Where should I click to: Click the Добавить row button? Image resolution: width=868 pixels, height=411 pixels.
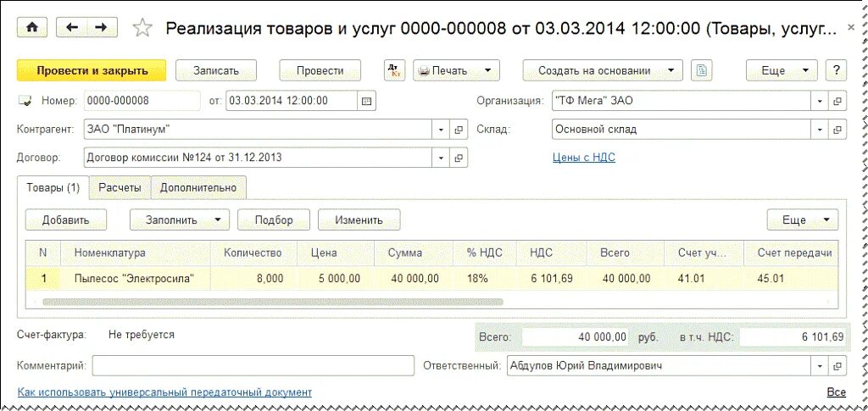click(66, 219)
